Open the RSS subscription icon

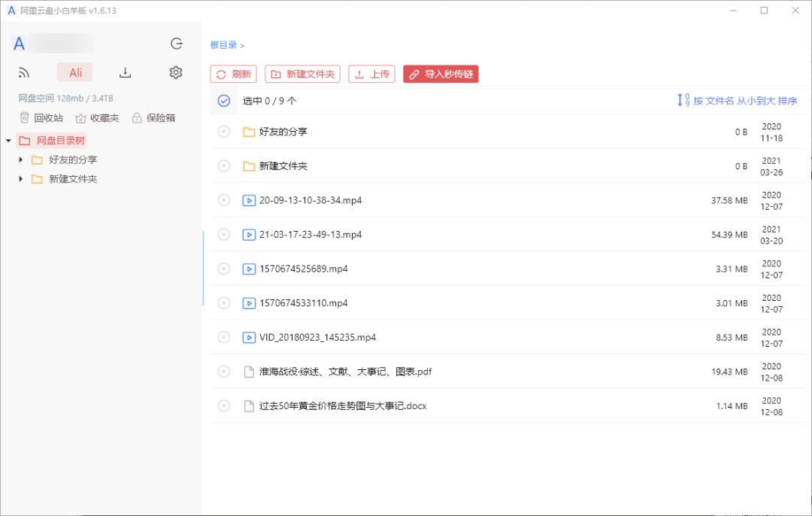point(24,72)
